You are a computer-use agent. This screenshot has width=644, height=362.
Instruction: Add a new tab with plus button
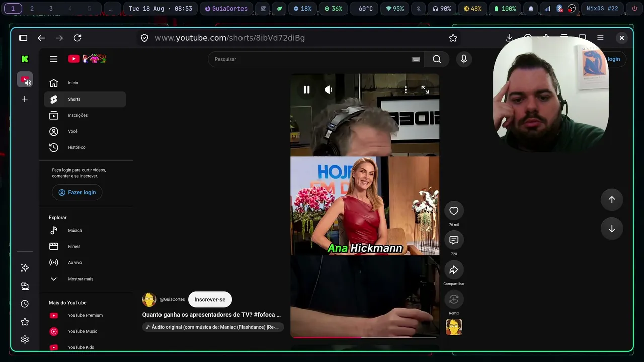(25, 99)
